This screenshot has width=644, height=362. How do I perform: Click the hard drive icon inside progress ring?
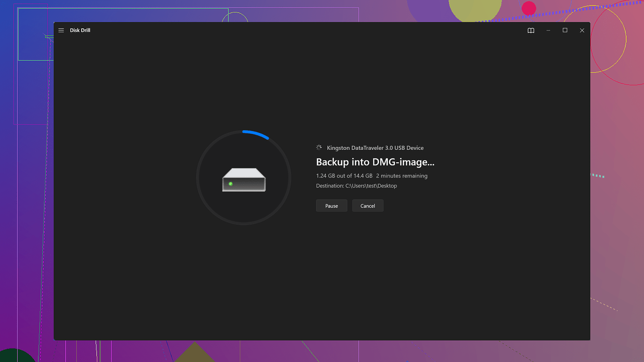pyautogui.click(x=244, y=179)
